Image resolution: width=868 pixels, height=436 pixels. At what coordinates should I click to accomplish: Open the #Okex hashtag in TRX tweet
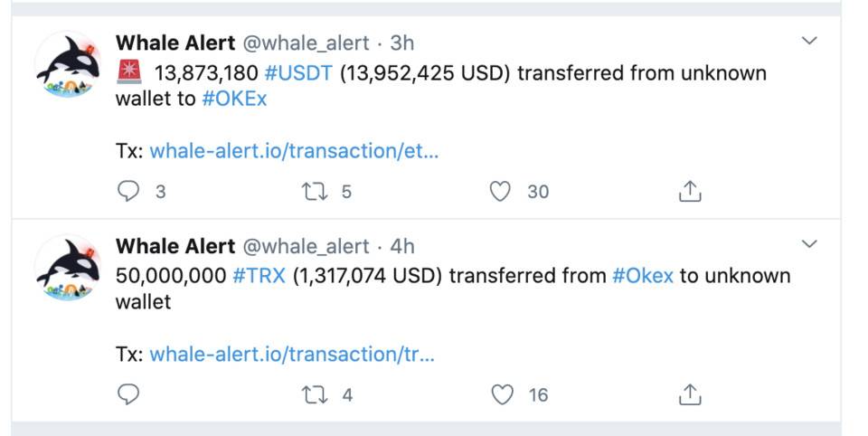point(643,276)
